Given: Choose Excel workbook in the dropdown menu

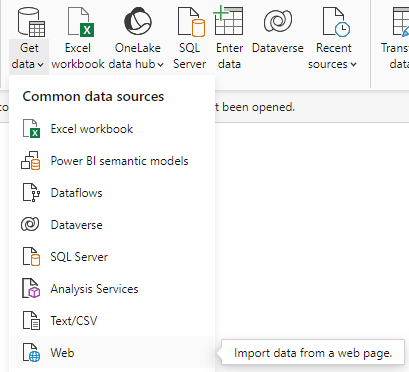Looking at the screenshot, I should [112, 129].
